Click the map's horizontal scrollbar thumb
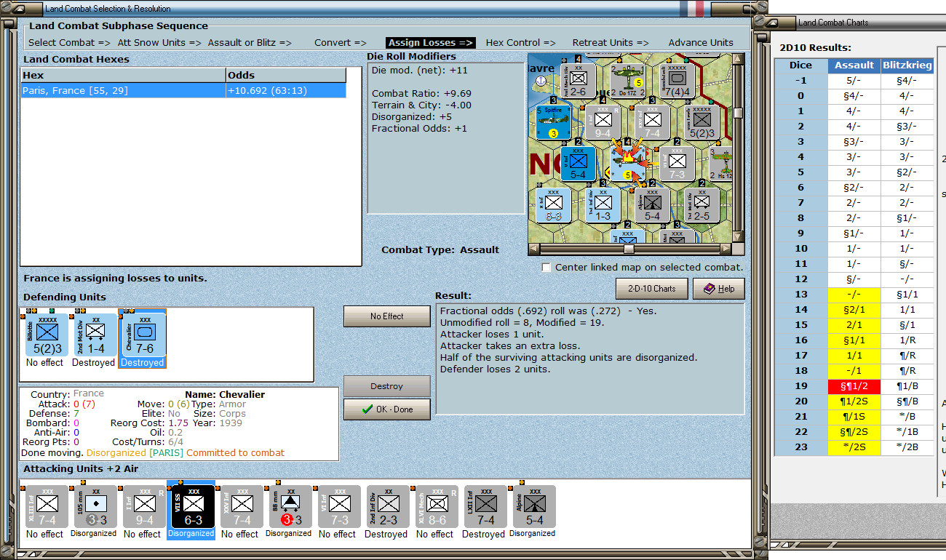946x560 pixels. 629,249
